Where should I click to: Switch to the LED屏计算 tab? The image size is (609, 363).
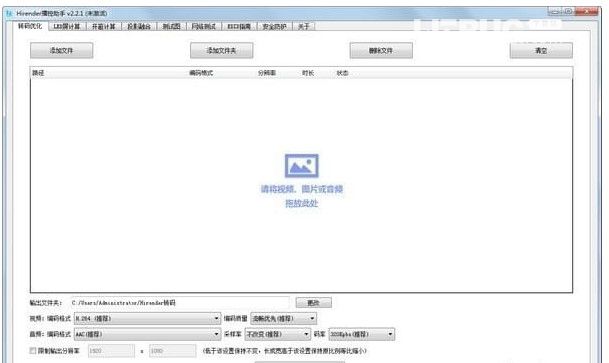click(66, 26)
